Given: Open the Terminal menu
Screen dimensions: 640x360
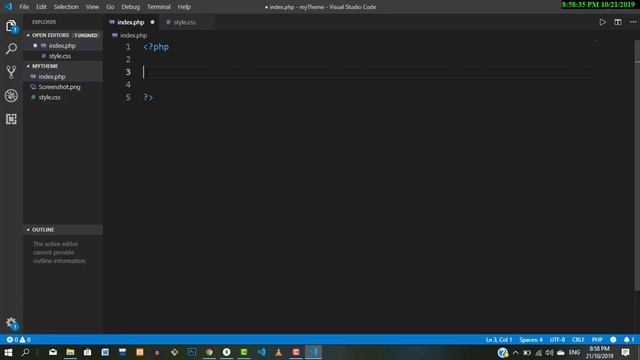Looking at the screenshot, I should coord(159,7).
